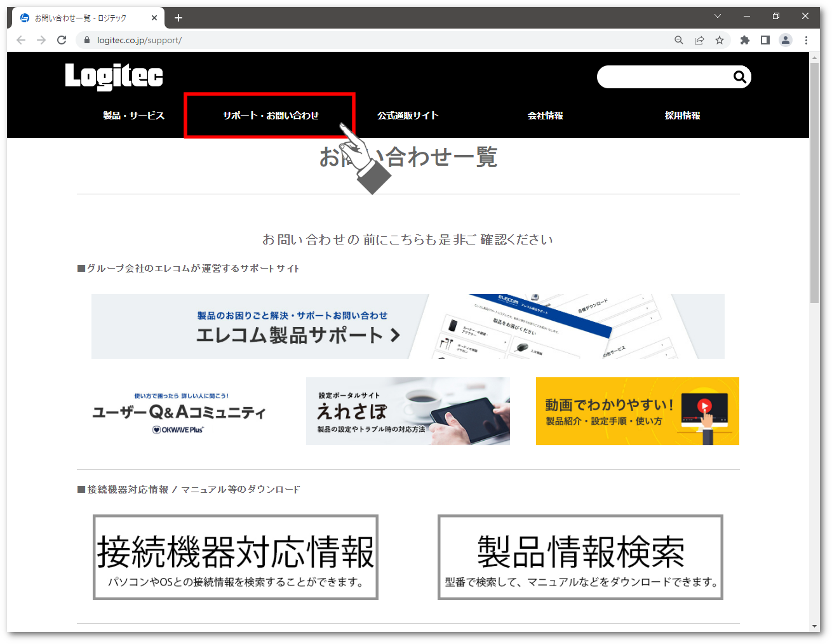Open the ユーザーQ&Aコミュニティ banner
The width and height of the screenshot is (832, 644).
point(179,412)
